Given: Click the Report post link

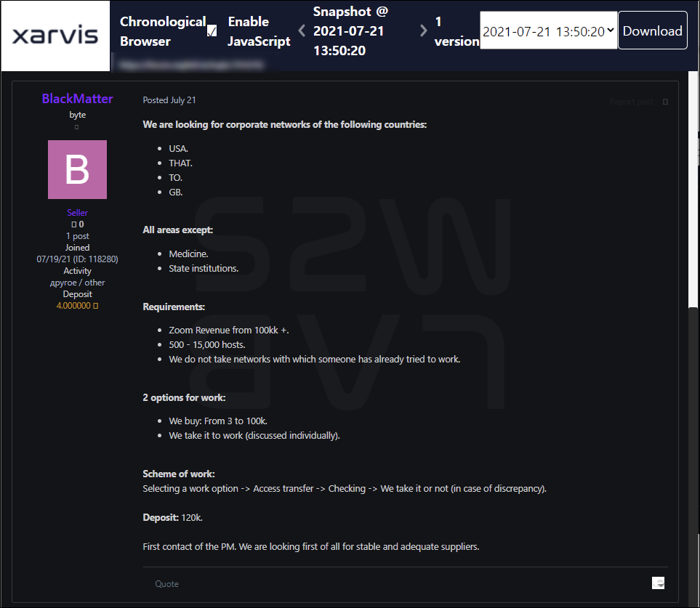Looking at the screenshot, I should pyautogui.click(x=631, y=102).
